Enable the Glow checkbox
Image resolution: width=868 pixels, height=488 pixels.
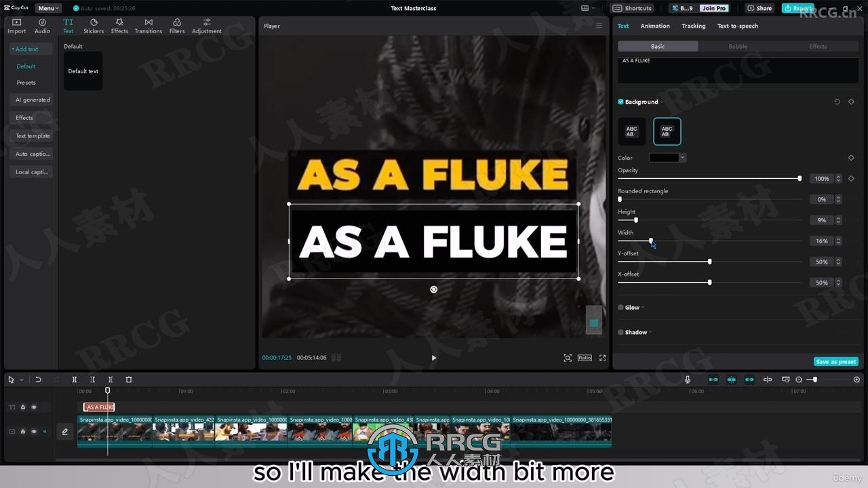[620, 307]
